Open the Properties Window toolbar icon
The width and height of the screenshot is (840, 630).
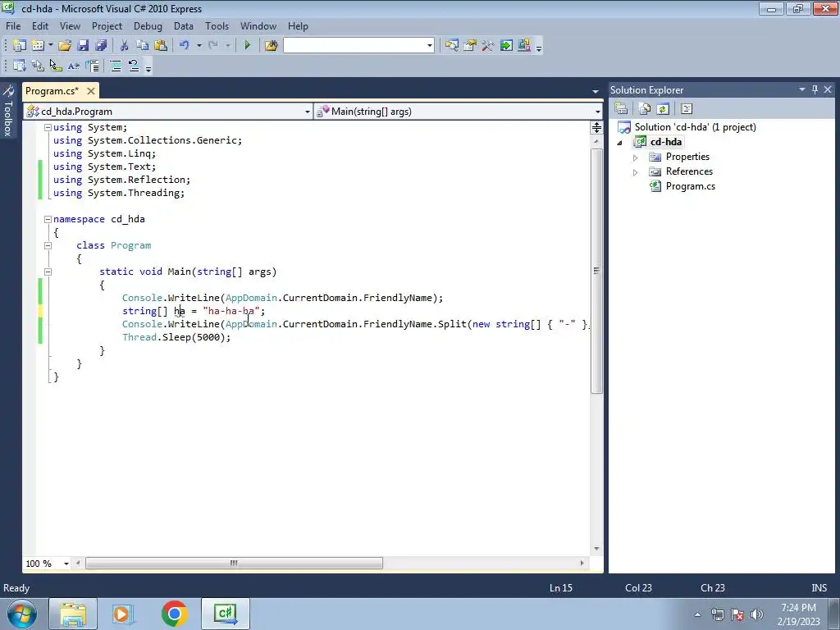click(x=470, y=46)
